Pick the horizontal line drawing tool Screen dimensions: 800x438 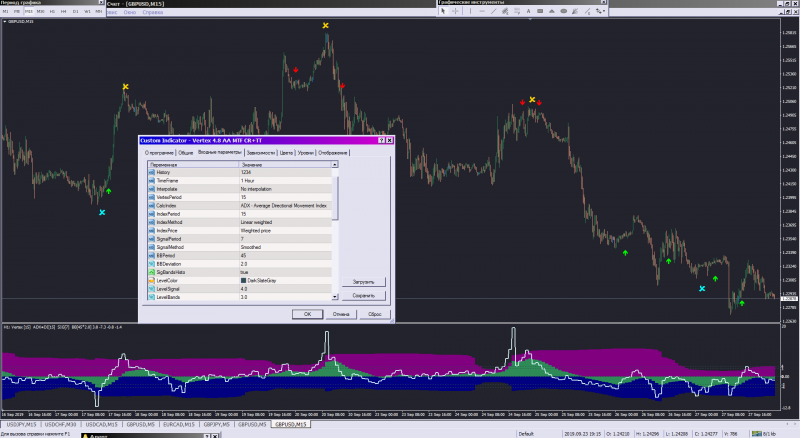tap(482, 11)
